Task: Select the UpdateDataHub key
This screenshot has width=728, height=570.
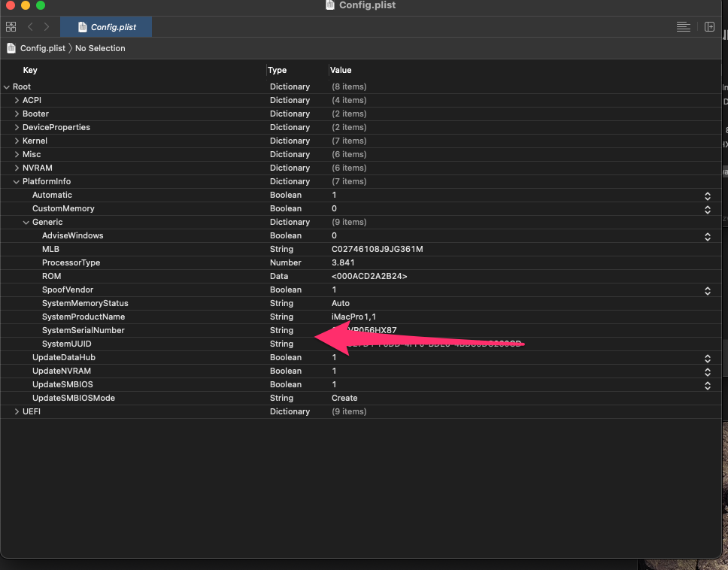Action: (x=64, y=357)
